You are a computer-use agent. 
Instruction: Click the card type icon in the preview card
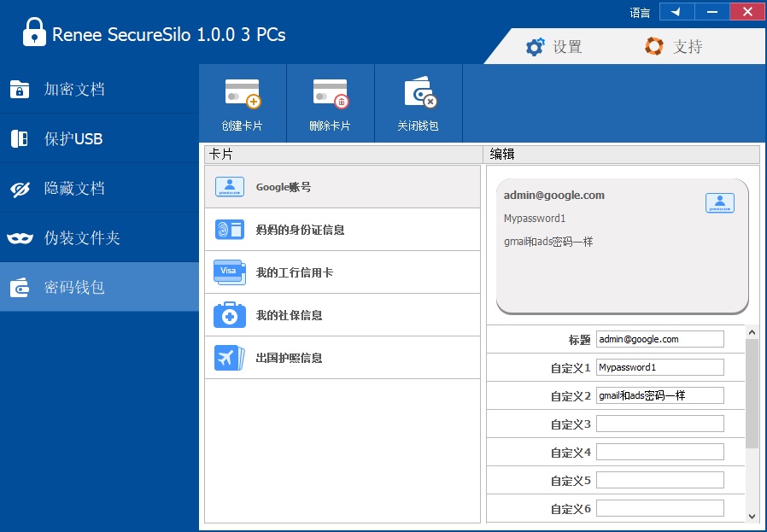point(719,203)
